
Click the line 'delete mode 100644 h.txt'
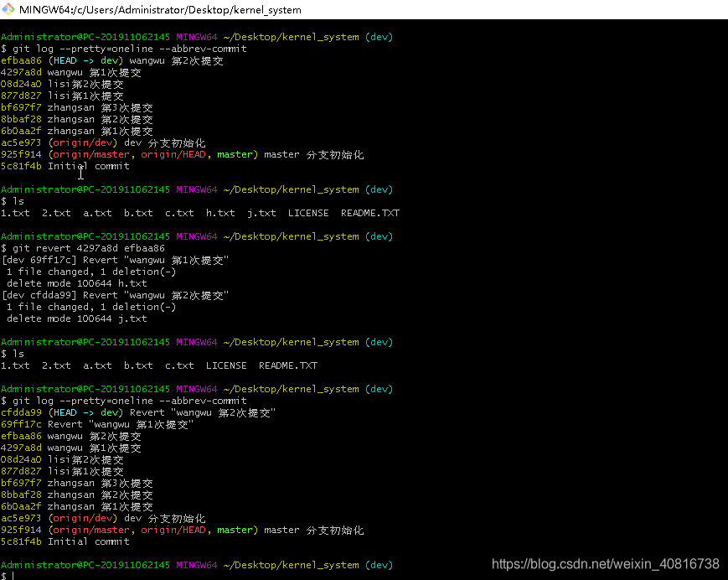76,283
